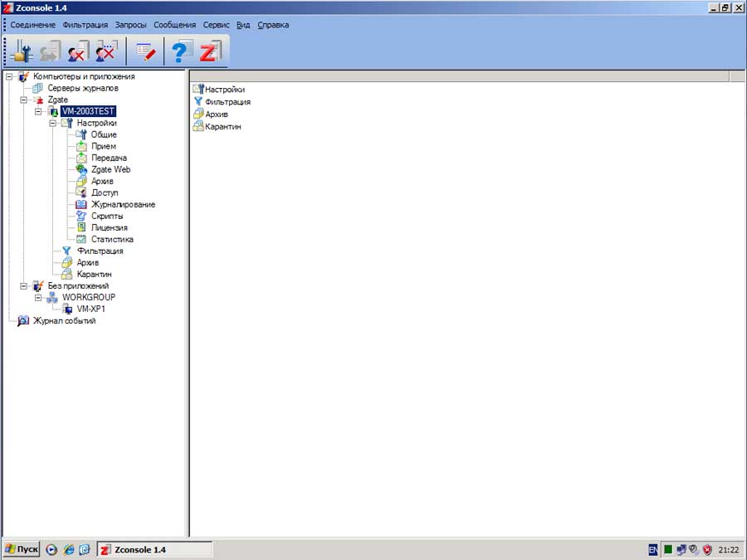Viewport: 747px width, 560px height.
Task: Click the network computers tray icon
Action: click(x=681, y=550)
